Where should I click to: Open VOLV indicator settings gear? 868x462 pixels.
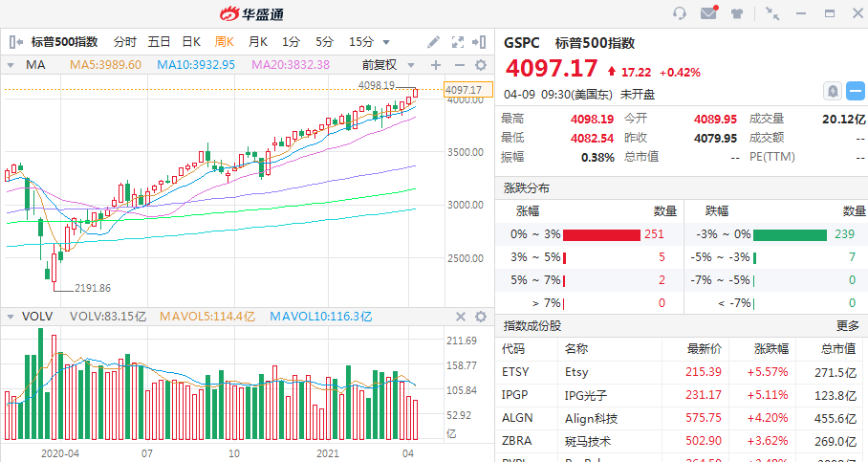point(481,317)
